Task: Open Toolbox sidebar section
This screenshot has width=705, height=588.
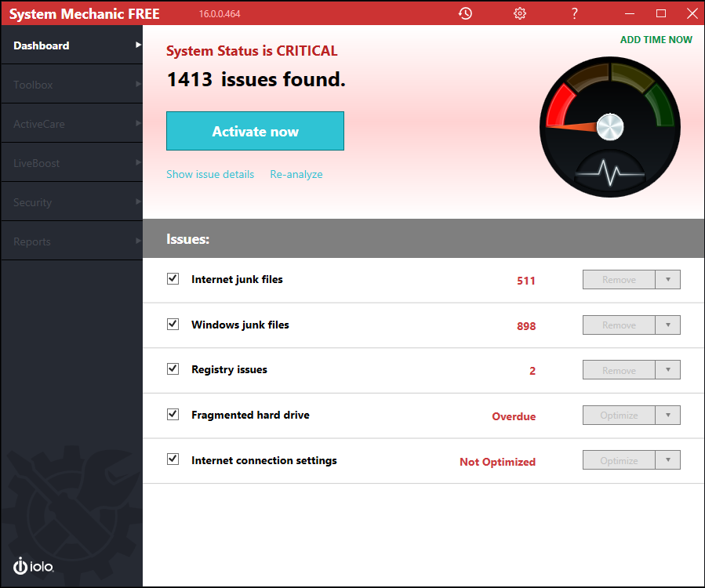Action: click(x=72, y=84)
